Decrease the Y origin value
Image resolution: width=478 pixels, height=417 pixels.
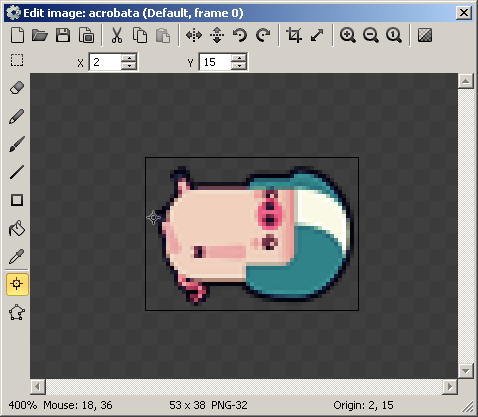coord(239,66)
